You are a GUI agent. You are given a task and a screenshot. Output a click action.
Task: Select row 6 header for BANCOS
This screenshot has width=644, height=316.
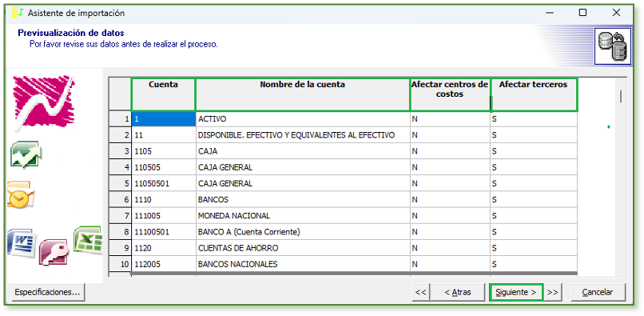121,199
